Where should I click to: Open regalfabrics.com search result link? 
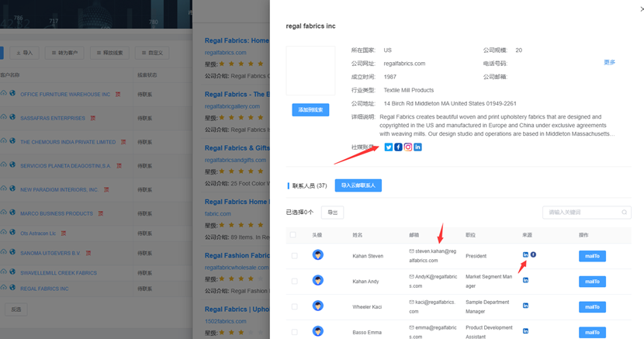click(x=226, y=53)
